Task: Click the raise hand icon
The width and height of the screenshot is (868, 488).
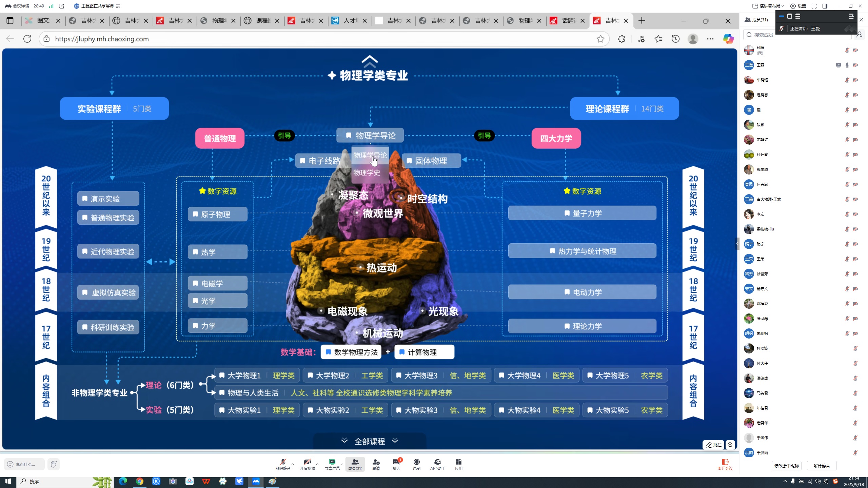Action: (x=54, y=464)
